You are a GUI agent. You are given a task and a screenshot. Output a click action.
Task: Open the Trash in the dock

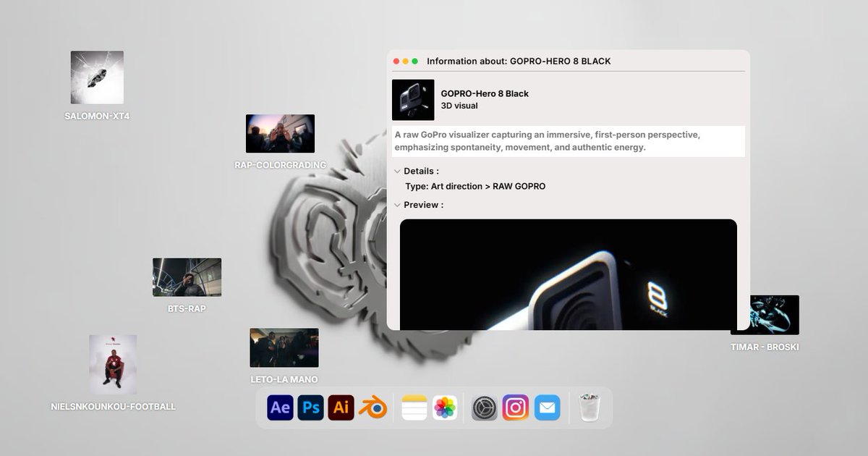point(591,408)
